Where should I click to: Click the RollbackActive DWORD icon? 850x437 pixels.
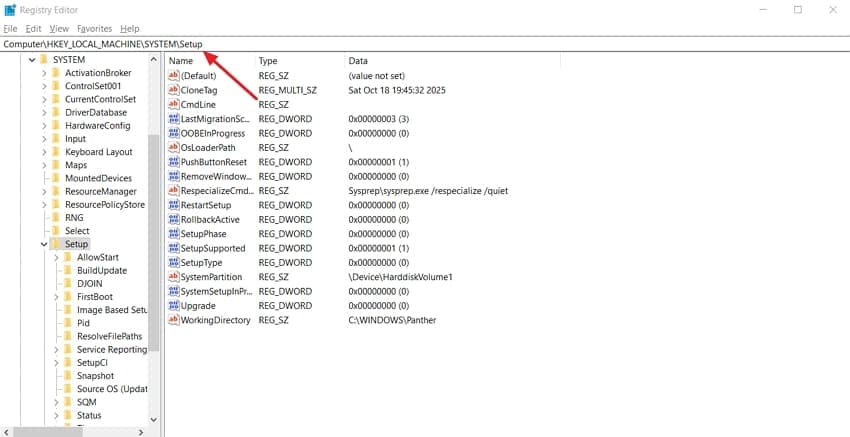[x=173, y=219]
